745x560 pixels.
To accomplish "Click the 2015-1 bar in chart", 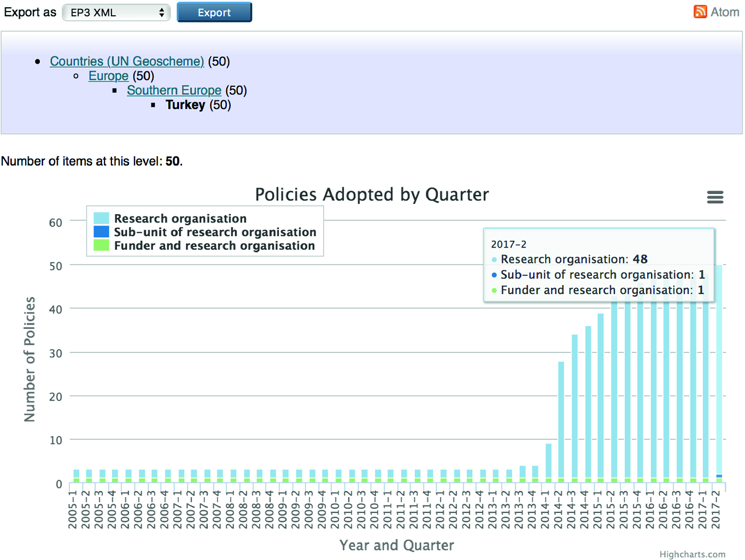I will [601, 398].
